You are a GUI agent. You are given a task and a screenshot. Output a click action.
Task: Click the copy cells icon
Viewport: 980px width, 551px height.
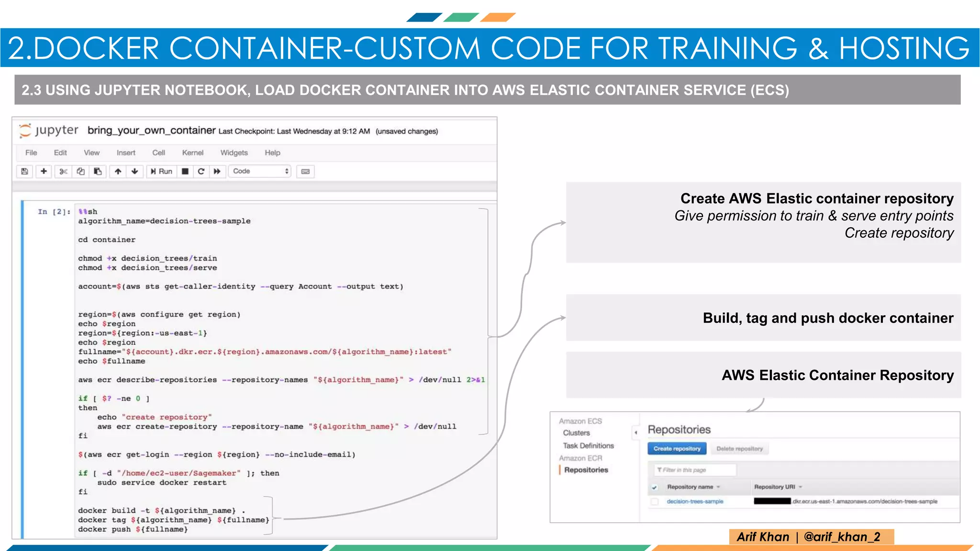point(81,171)
